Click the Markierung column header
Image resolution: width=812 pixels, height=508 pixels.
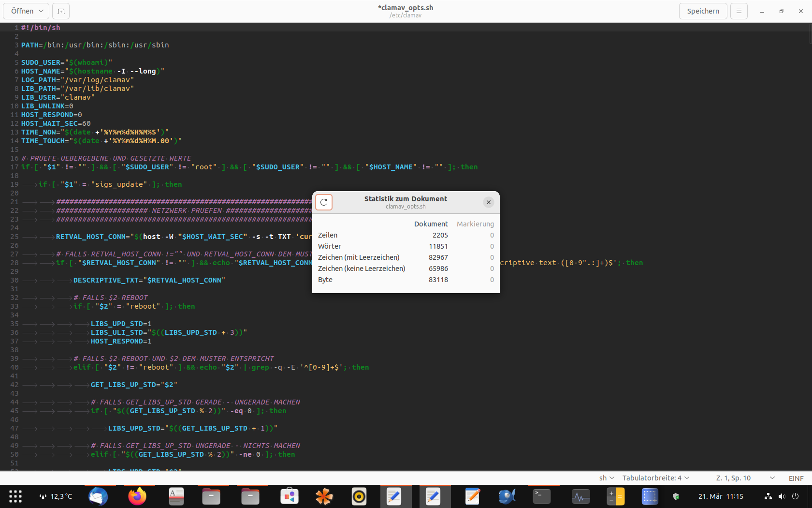tap(475, 224)
